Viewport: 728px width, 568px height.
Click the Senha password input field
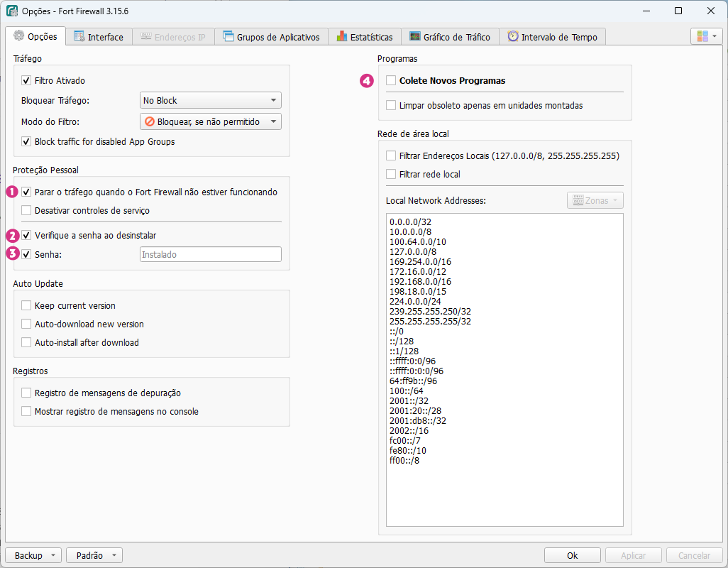210,254
